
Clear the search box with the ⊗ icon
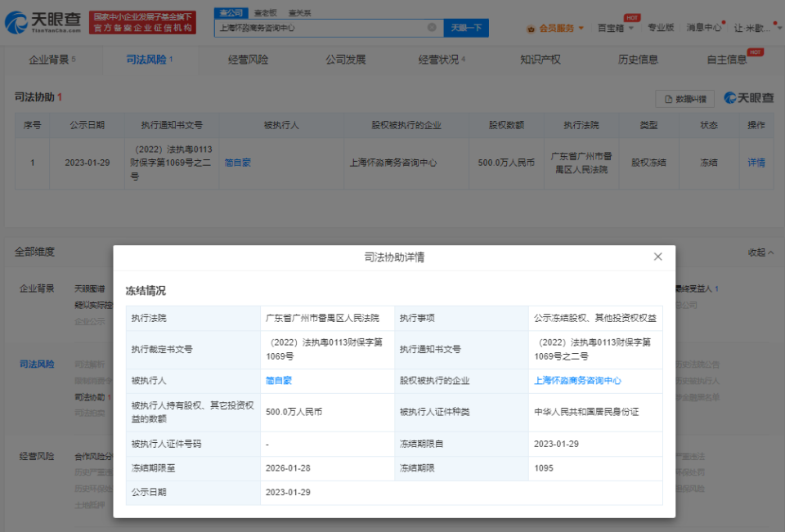click(x=433, y=27)
